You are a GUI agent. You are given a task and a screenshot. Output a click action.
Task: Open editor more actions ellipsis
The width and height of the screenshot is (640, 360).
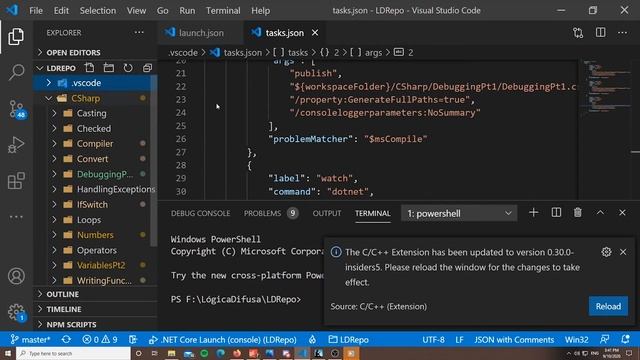pyautogui.click(x=622, y=33)
